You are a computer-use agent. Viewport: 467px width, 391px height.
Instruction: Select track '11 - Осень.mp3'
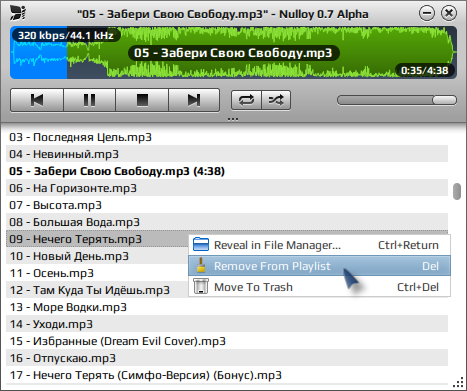point(97,273)
